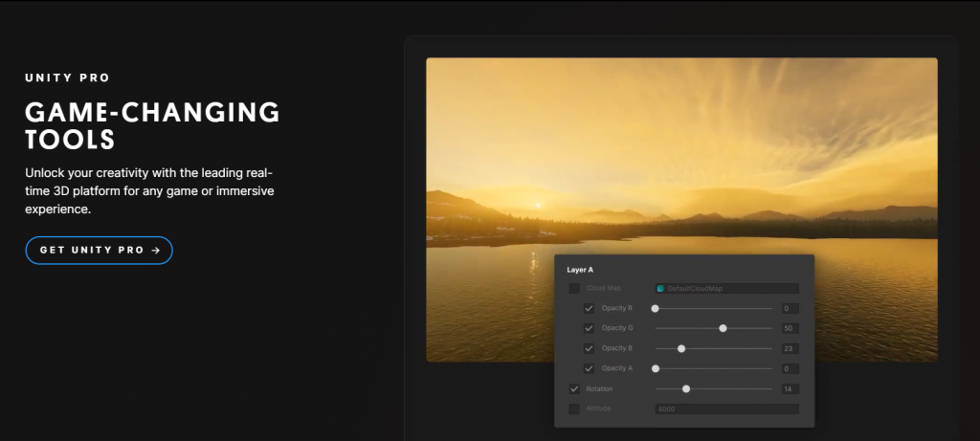Viewport: 980px width, 441px height.
Task: Click the Opacity B value field showing 23
Action: pyautogui.click(x=790, y=348)
